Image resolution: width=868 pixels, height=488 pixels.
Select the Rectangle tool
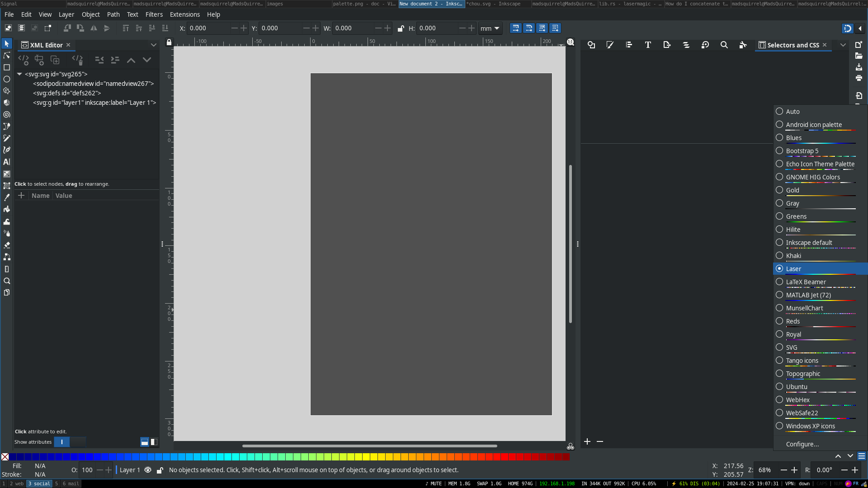click(7, 67)
